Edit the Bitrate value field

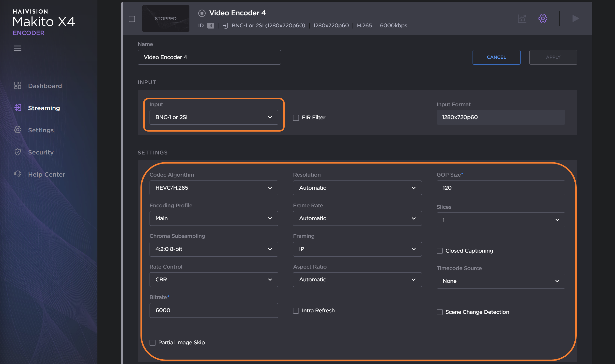[213, 310]
